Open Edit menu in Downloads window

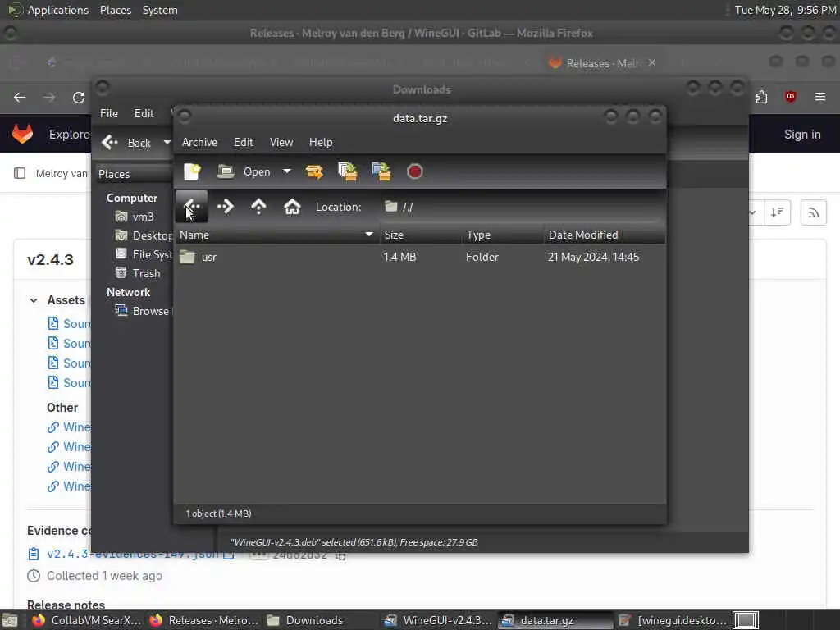coord(144,113)
